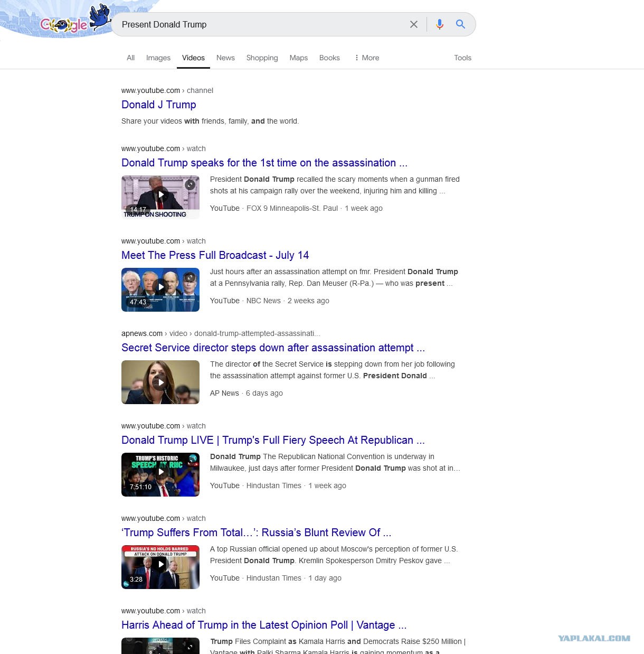The width and height of the screenshot is (644, 654).
Task: Click the 3:28 duration badge
Action: coord(136,580)
